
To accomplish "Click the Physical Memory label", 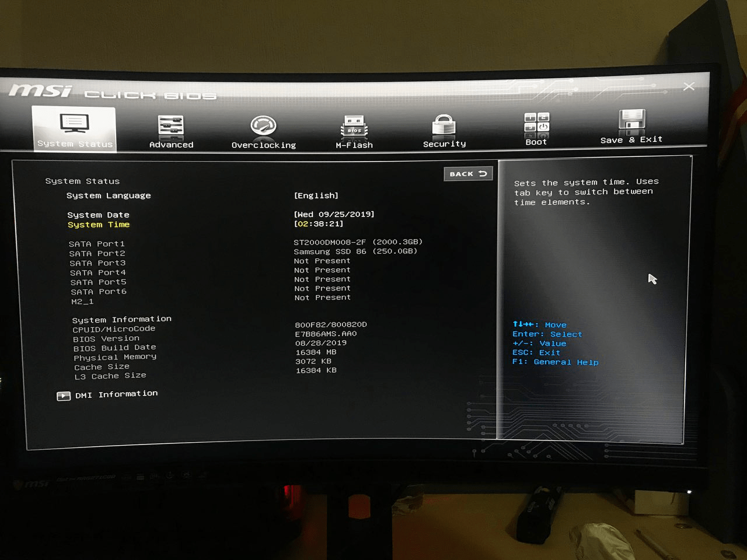I will tap(115, 357).
